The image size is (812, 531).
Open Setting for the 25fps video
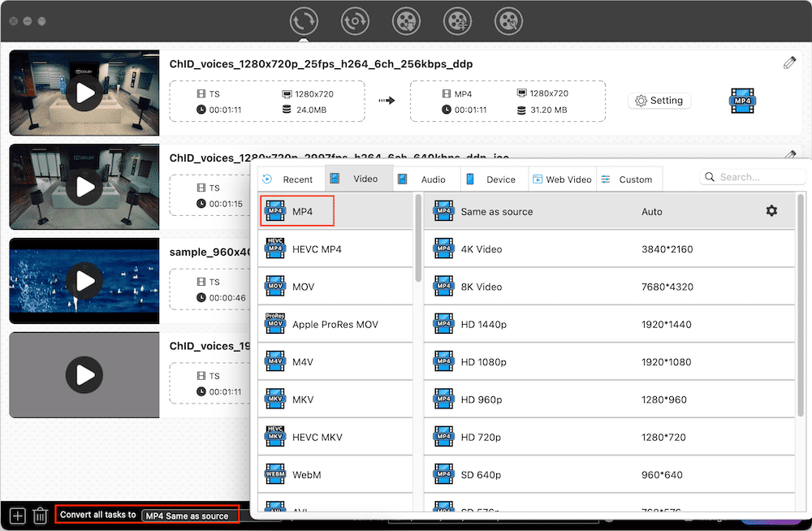659,101
